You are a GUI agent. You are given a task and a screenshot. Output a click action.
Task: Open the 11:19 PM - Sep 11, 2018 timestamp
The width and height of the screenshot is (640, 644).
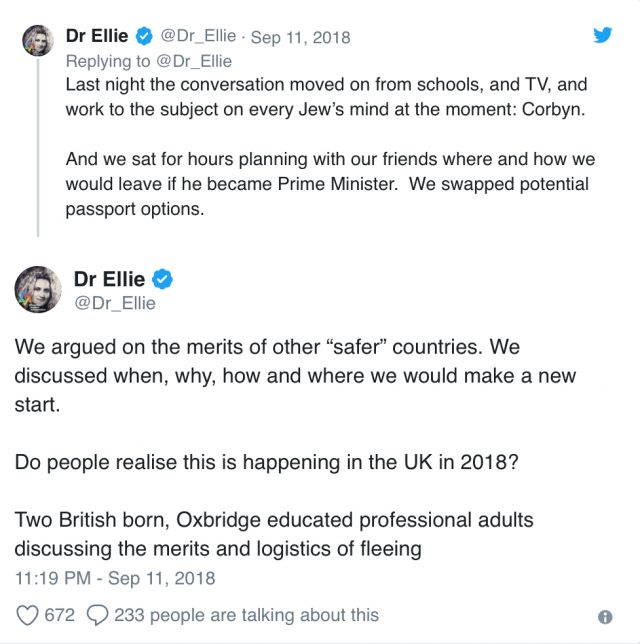click(x=113, y=578)
